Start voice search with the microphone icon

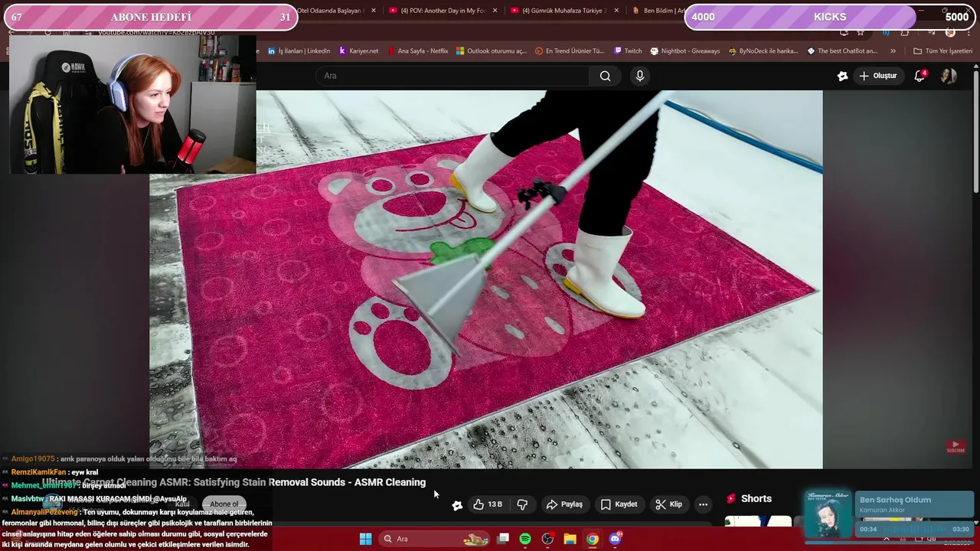[640, 76]
